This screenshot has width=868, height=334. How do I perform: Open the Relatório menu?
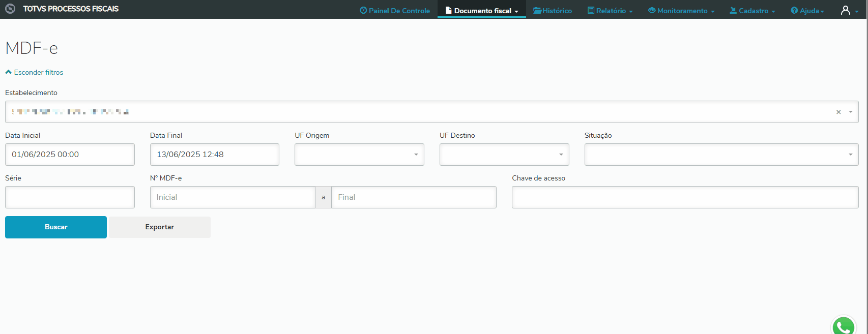click(610, 11)
